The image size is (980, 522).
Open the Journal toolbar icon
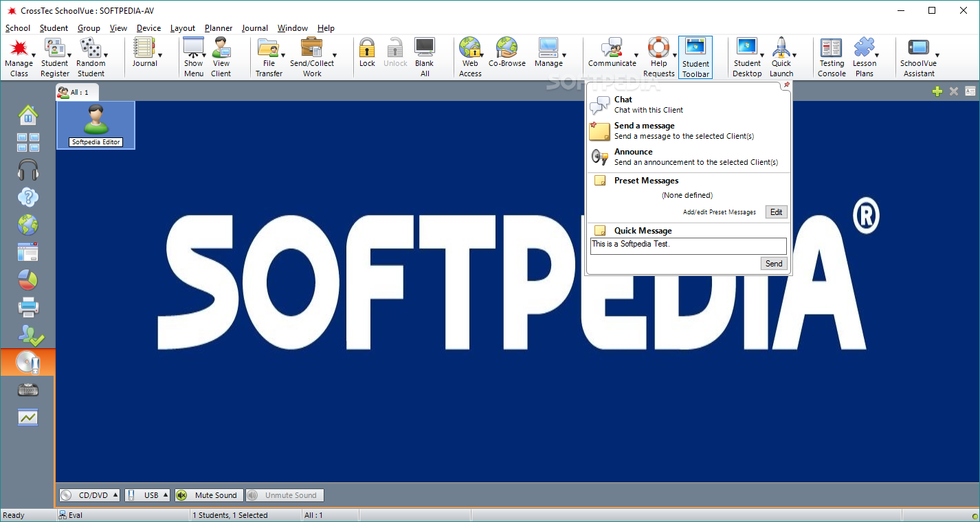(144, 52)
